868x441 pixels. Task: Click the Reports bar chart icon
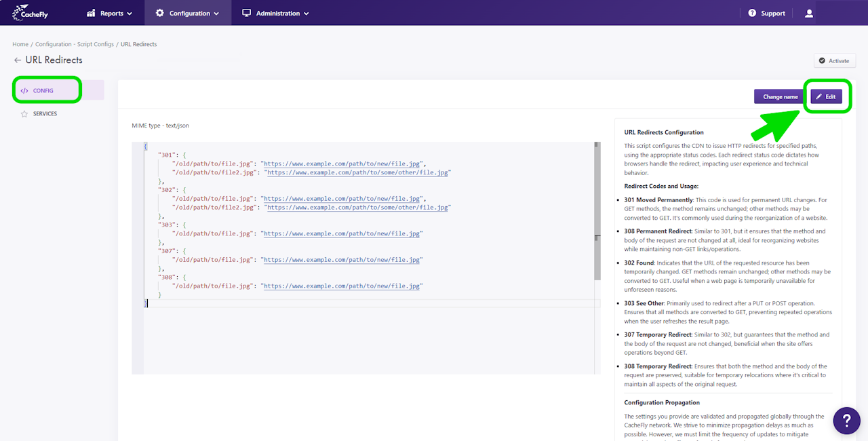[x=91, y=13]
